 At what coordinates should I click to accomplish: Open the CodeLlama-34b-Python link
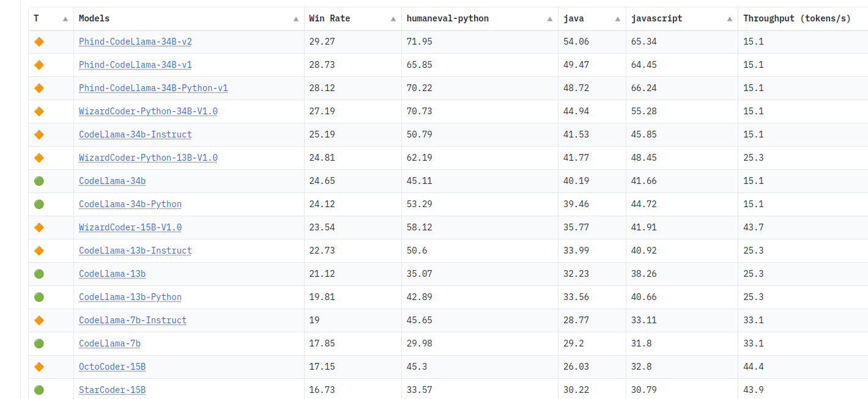click(x=130, y=204)
